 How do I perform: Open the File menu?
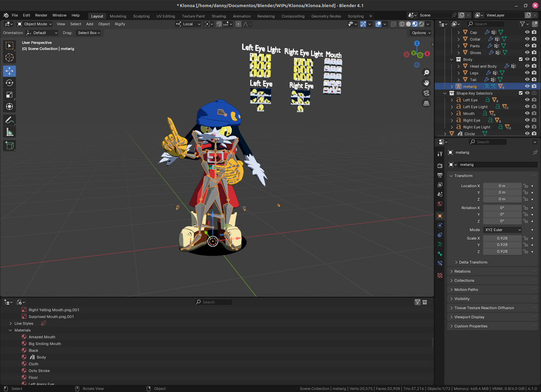15,16
